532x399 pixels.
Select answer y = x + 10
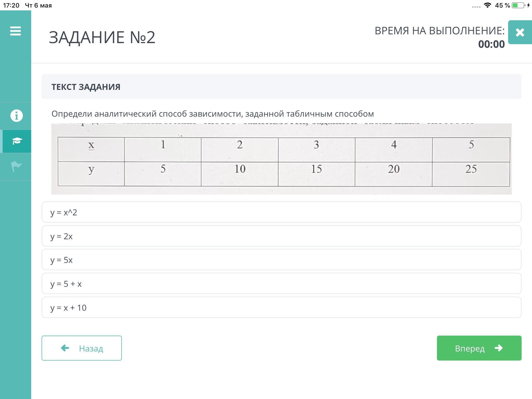click(x=281, y=307)
